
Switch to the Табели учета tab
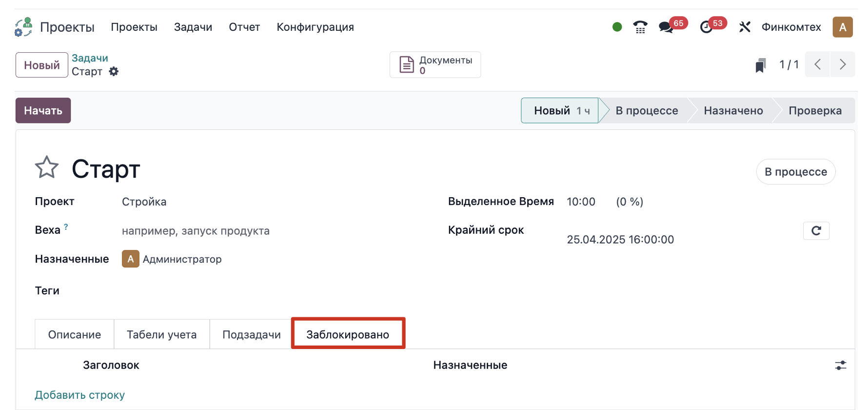click(162, 334)
